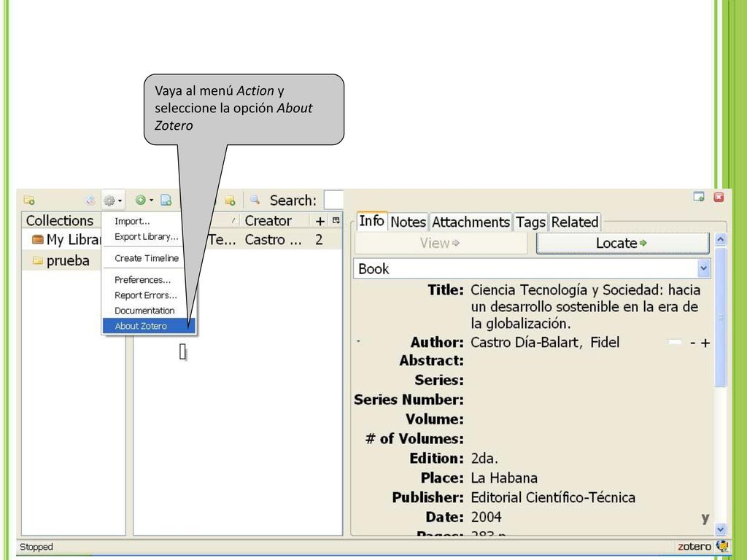Click the New Collection folder icon
Image resolution: width=747 pixels, height=560 pixels.
(29, 200)
